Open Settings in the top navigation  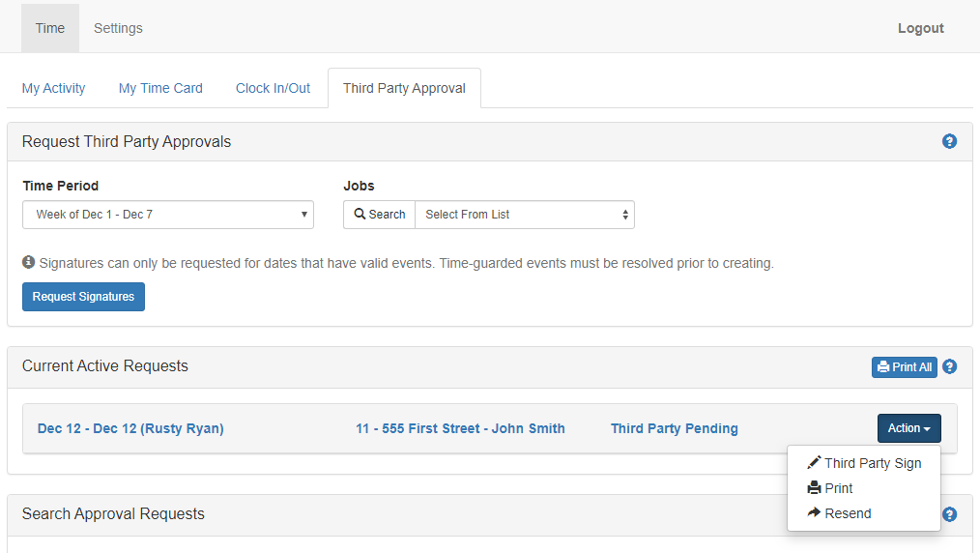click(x=118, y=28)
